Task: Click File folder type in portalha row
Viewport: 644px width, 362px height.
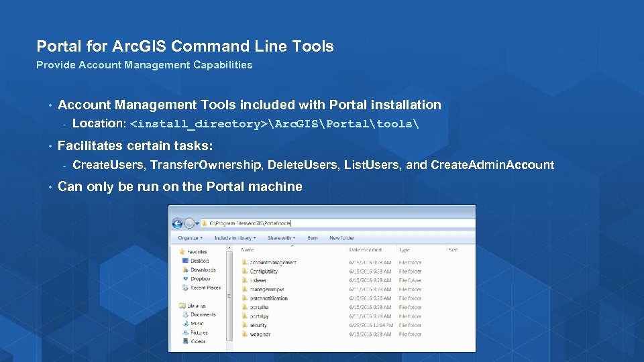Action: pos(410,307)
